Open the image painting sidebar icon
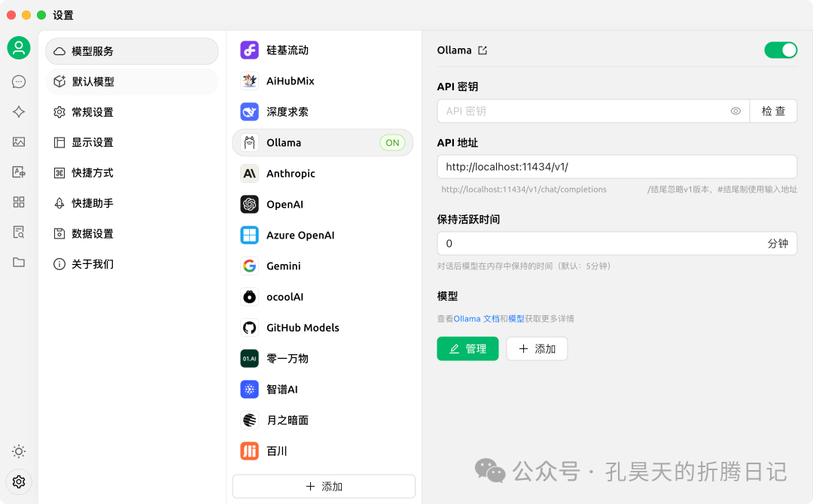The width and height of the screenshot is (813, 504). point(19,142)
